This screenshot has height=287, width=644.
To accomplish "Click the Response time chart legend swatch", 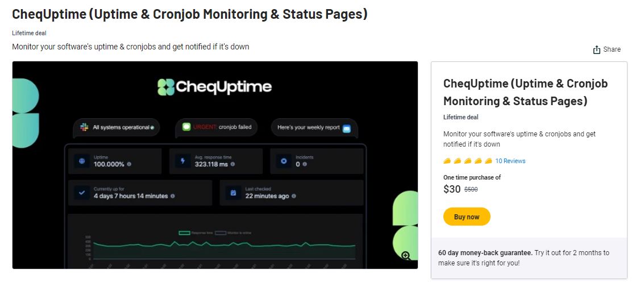I will [184, 233].
